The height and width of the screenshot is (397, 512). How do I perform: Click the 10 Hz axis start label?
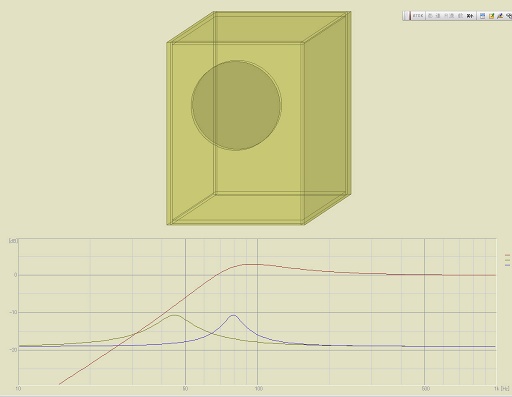coord(18,389)
